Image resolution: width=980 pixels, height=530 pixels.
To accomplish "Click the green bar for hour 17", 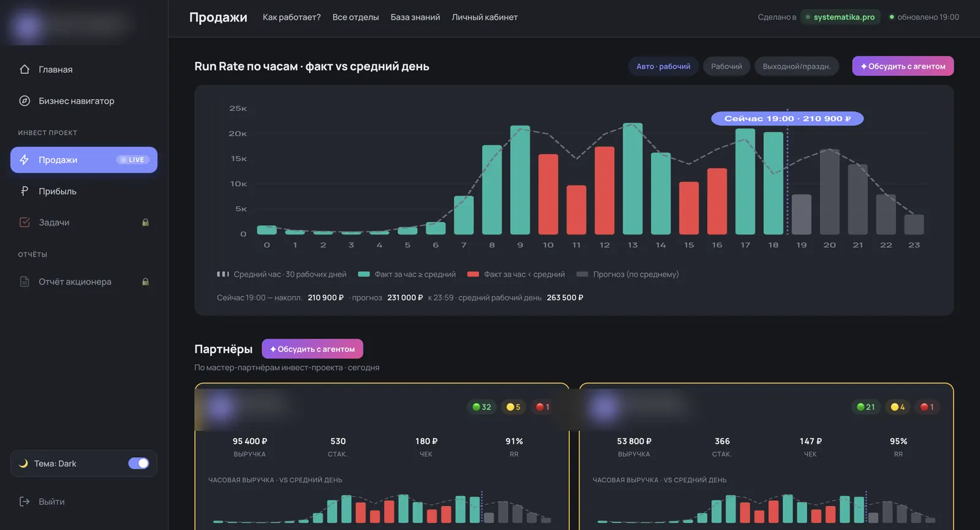I will coord(745,181).
